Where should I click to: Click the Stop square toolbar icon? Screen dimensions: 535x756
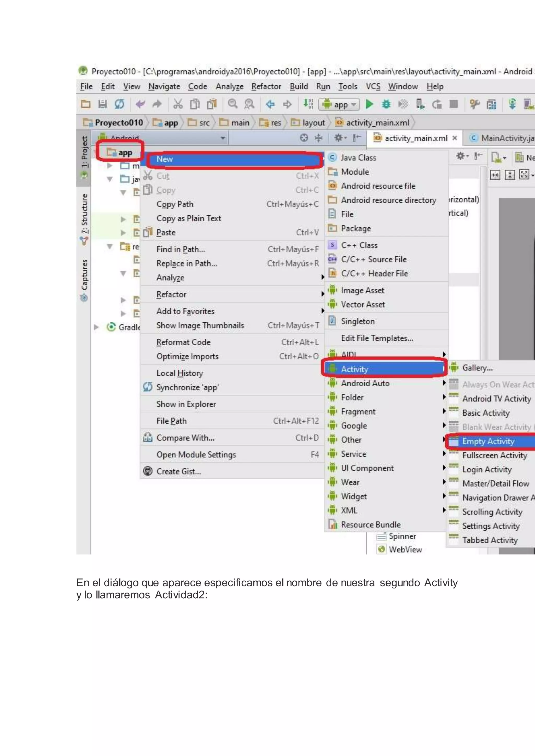pyautogui.click(x=454, y=104)
